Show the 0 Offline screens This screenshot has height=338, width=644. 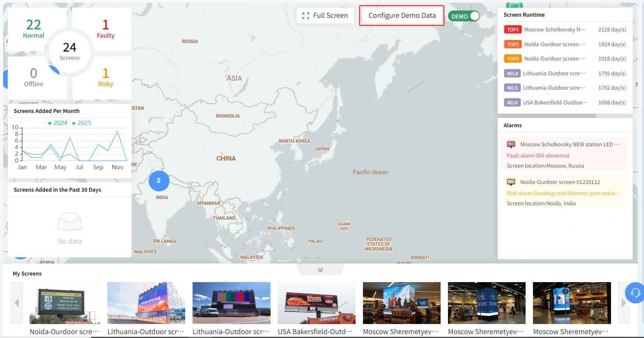tap(34, 77)
